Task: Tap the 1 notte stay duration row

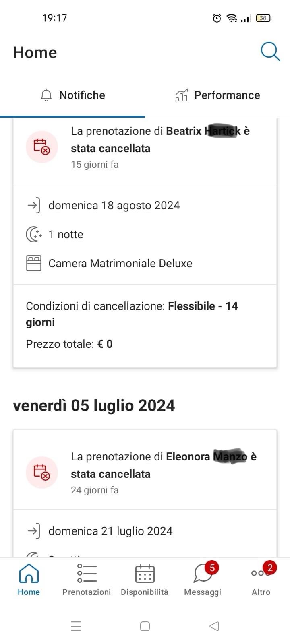Action: tap(66, 235)
